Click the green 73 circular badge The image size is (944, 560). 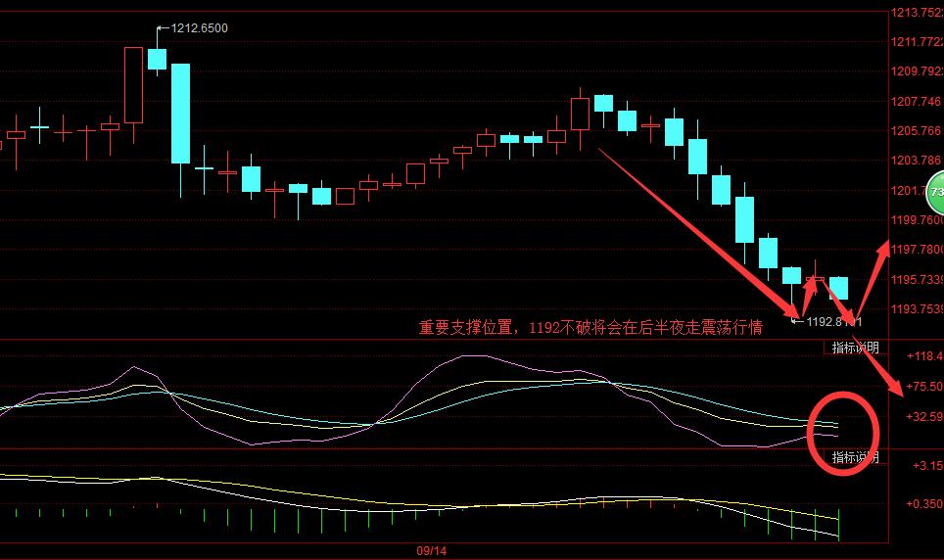coord(935,193)
